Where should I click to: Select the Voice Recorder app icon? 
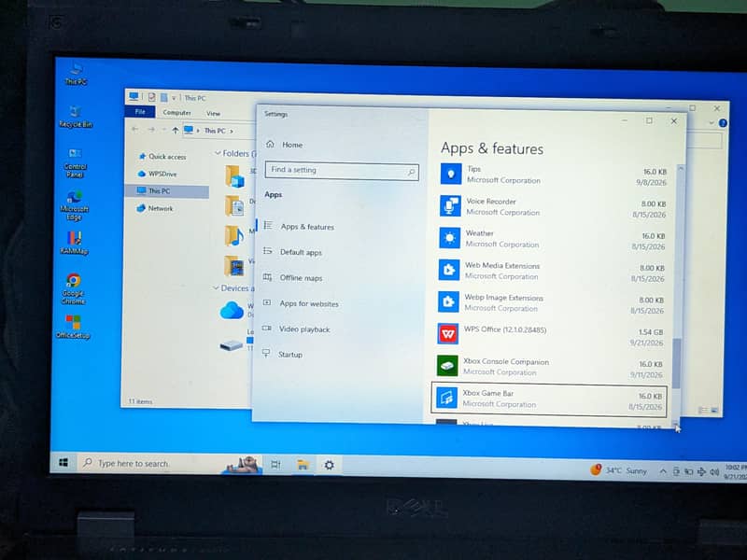pos(450,206)
